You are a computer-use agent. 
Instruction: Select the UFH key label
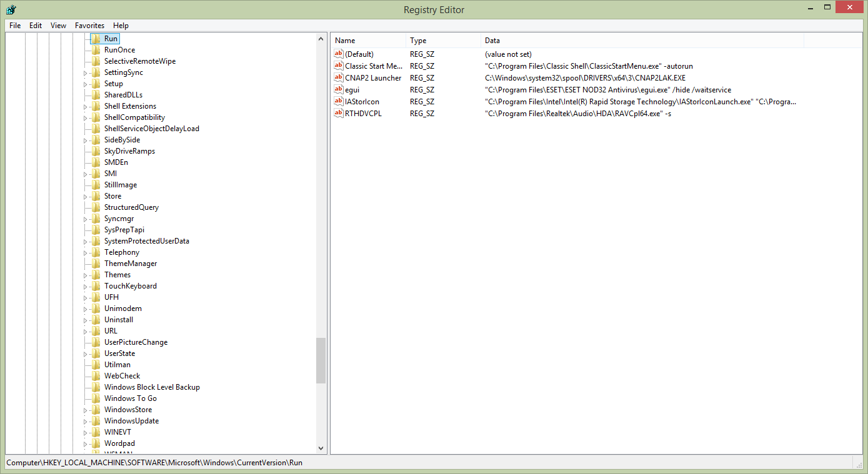[111, 297]
